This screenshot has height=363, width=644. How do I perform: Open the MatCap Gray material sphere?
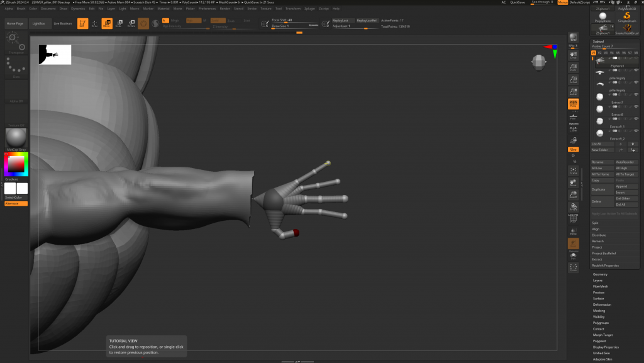tap(16, 139)
